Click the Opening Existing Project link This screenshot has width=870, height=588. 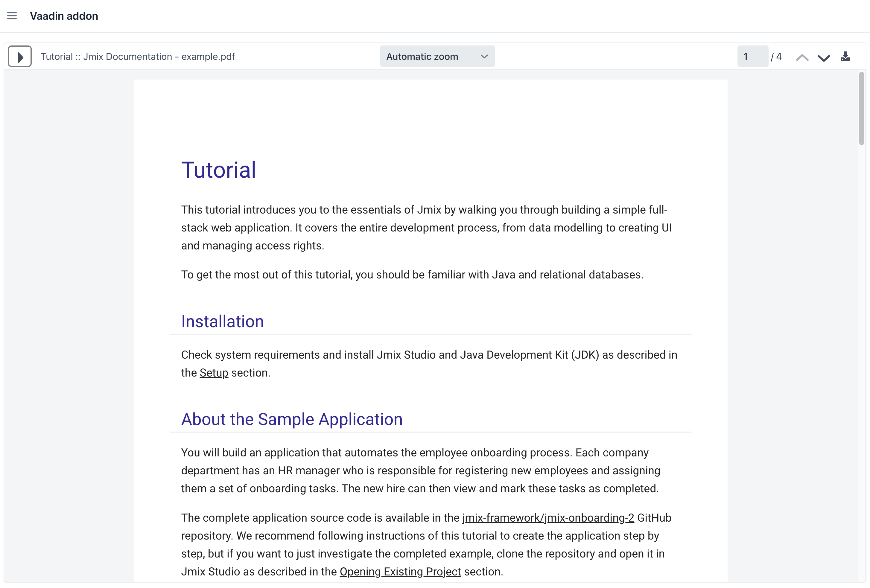tap(400, 572)
